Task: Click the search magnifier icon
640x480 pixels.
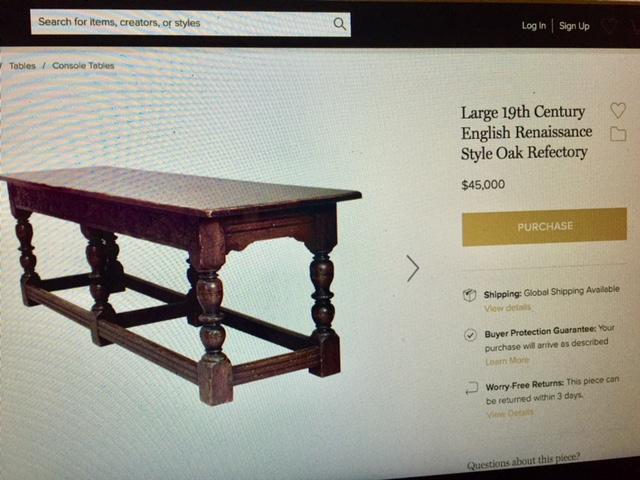Action: pos(340,24)
